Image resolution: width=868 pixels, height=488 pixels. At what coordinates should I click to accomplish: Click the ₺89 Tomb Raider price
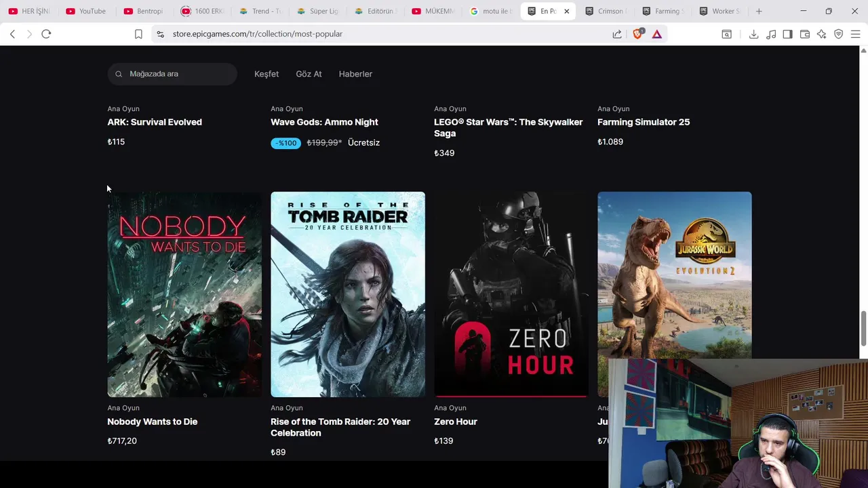(x=278, y=452)
